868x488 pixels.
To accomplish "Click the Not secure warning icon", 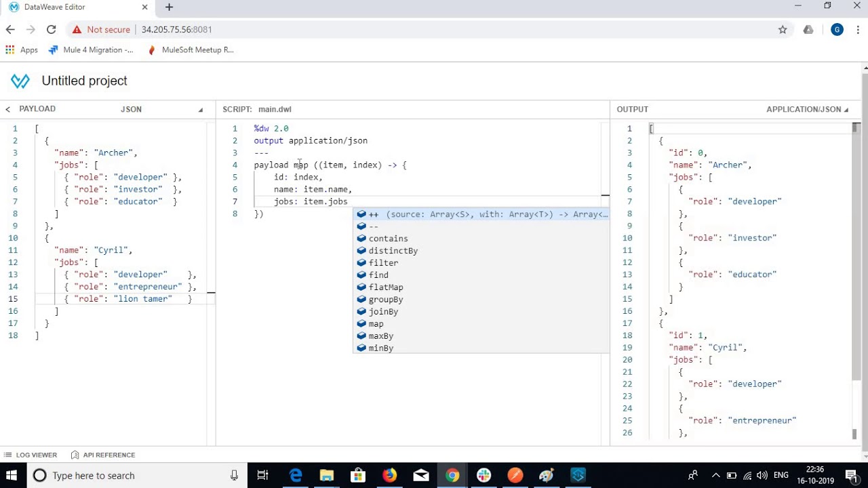I will 77,29.
